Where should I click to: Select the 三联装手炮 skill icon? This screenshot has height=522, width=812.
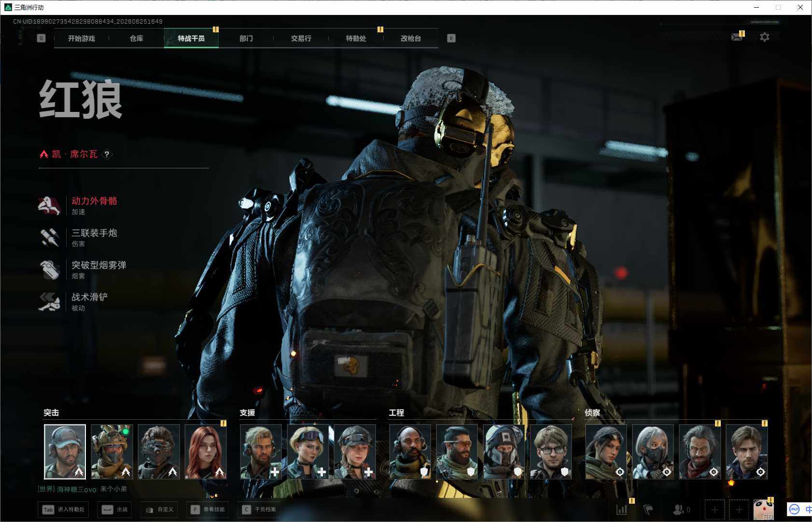(49, 237)
